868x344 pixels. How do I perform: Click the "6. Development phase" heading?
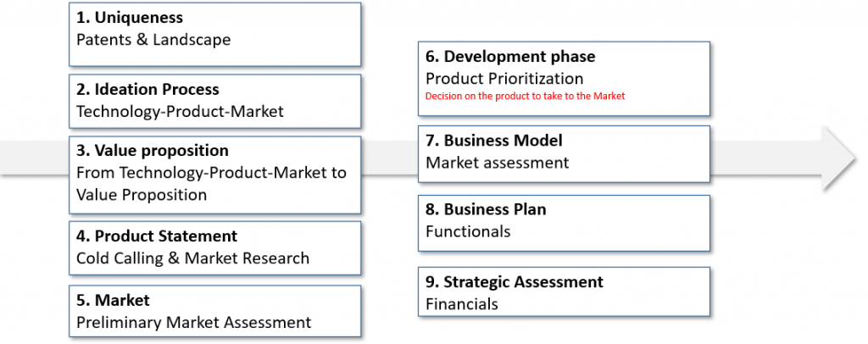coord(510,57)
